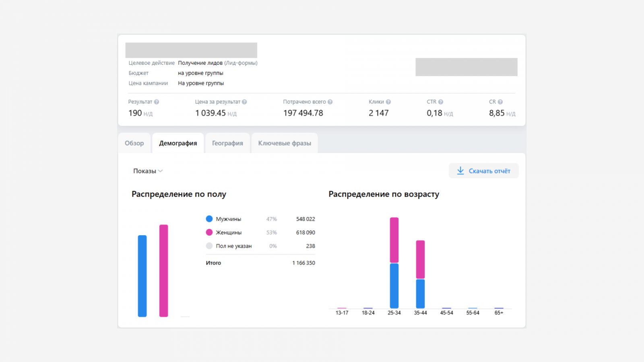Open the Потрачено всего help tooltip icon

coord(330,102)
